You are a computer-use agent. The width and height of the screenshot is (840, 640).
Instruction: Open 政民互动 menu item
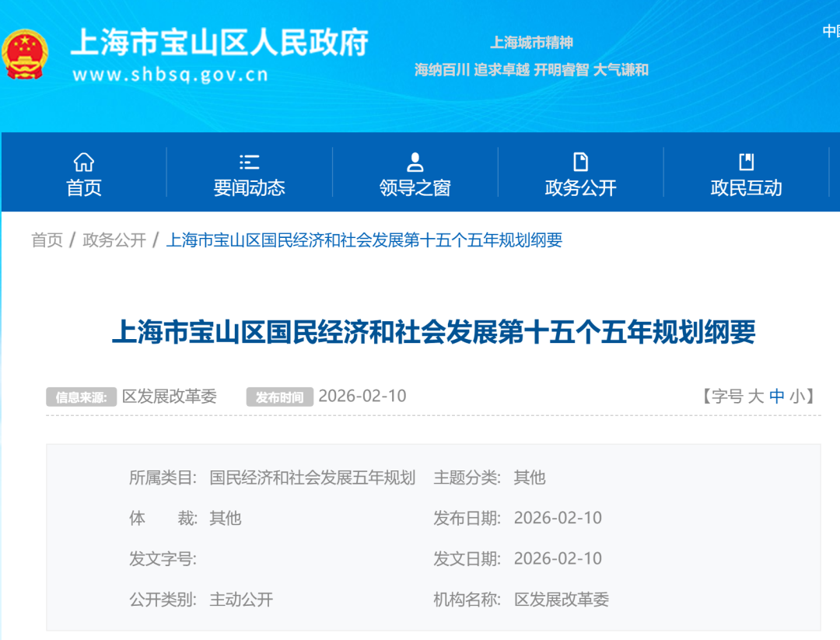coord(746,187)
